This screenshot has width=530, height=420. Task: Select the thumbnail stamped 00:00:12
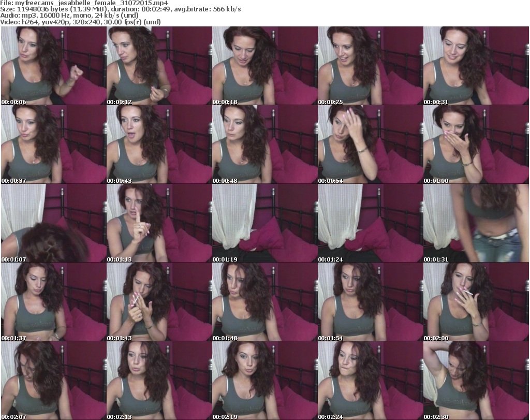coord(159,66)
